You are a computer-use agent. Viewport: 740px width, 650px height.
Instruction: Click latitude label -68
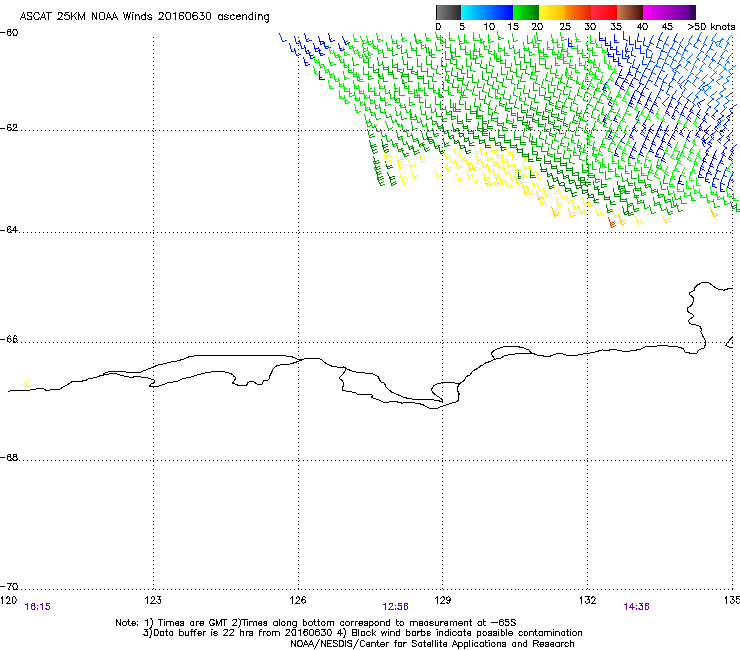point(9,457)
